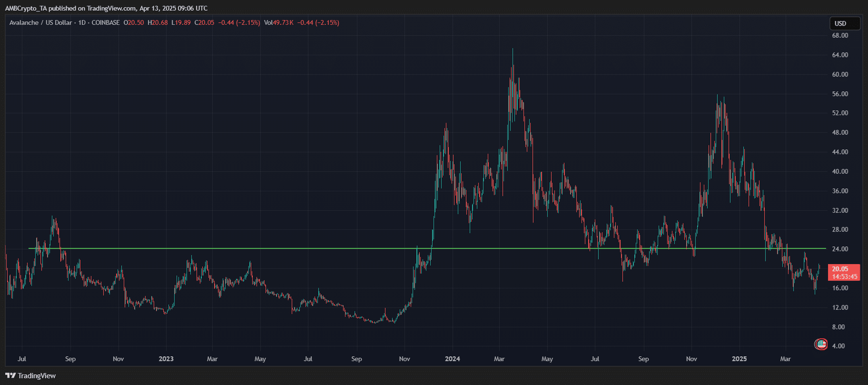The image size is (868, 385).
Task: Click the 2024 label on time axis
Action: (x=452, y=359)
